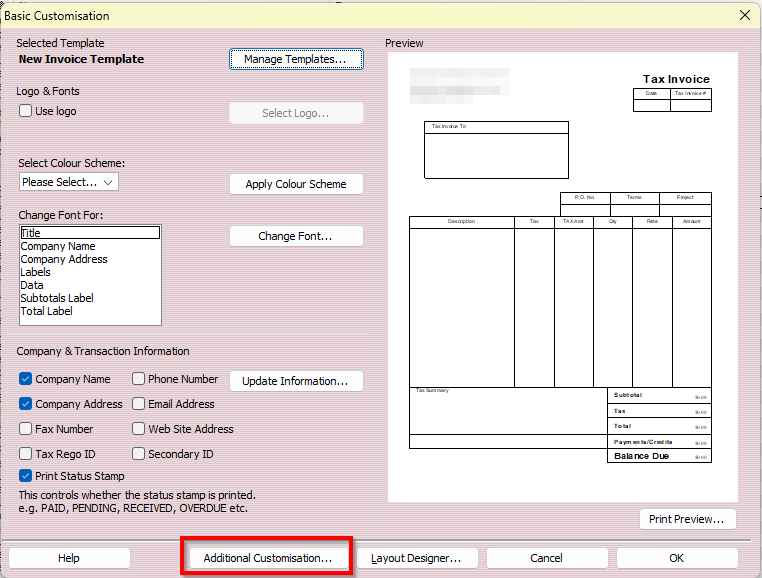Viewport: 762px width, 578px height.
Task: Select Title in the font list
Action: 90,233
